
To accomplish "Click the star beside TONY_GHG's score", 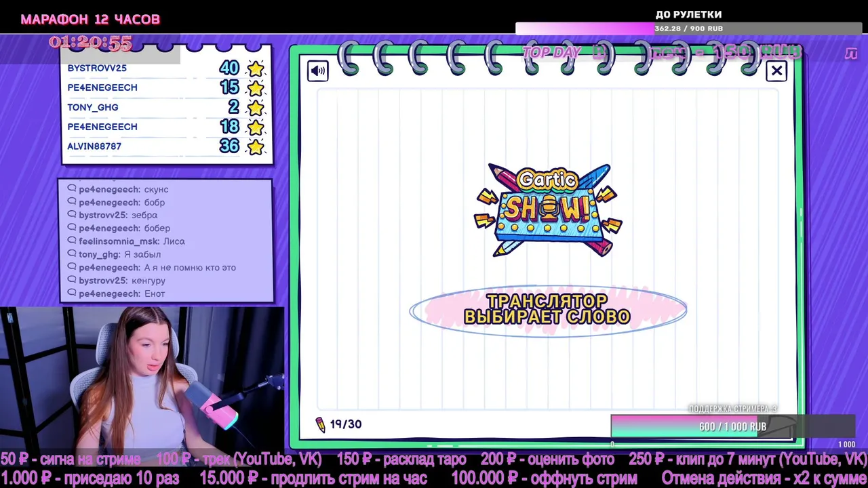I will pos(256,108).
